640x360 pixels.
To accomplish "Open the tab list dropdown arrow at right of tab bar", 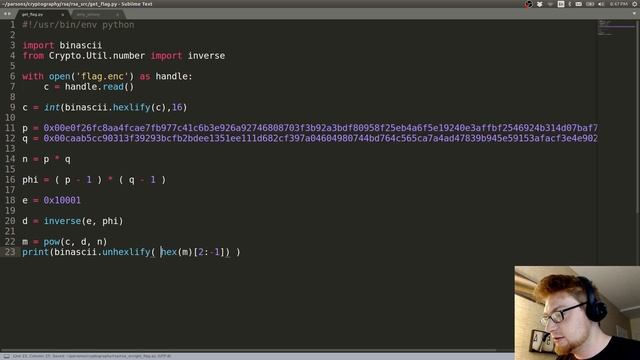I will click(x=634, y=13).
